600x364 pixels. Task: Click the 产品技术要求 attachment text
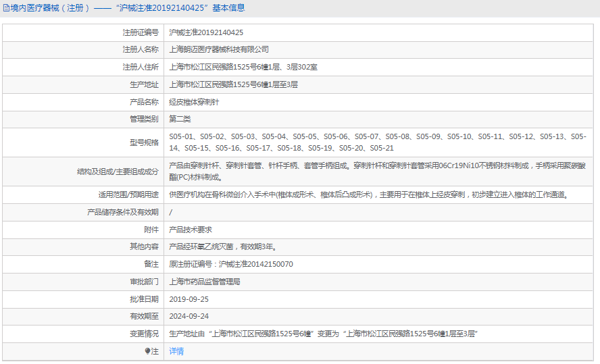coord(191,230)
